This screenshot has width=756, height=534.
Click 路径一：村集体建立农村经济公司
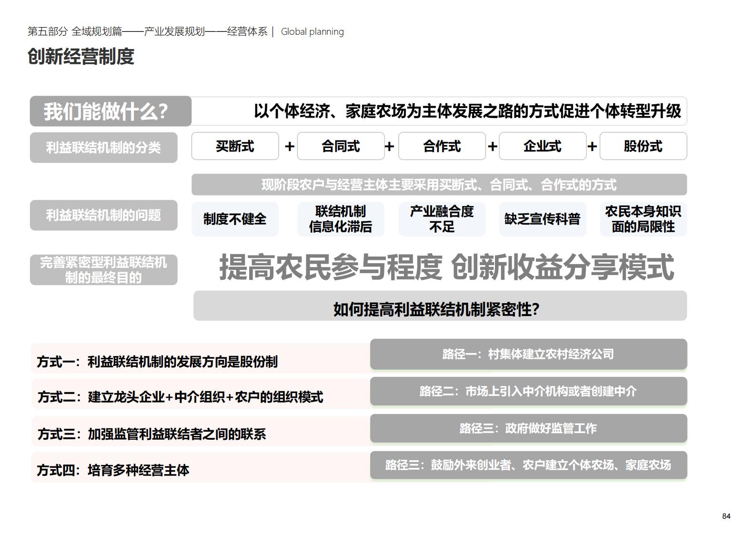click(x=528, y=354)
